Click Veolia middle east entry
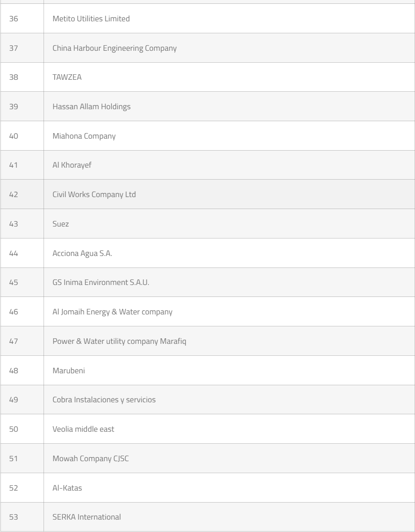This screenshot has width=415, height=532. point(83,429)
